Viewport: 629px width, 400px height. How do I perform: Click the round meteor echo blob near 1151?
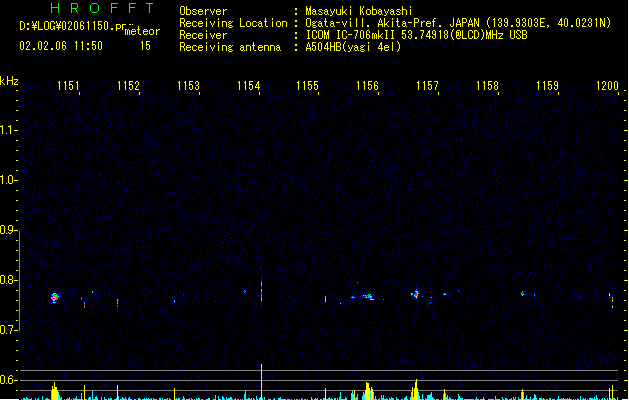(x=55, y=297)
